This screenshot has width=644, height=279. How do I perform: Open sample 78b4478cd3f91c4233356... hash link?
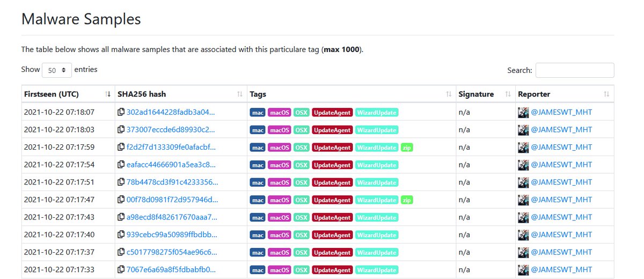(172, 182)
